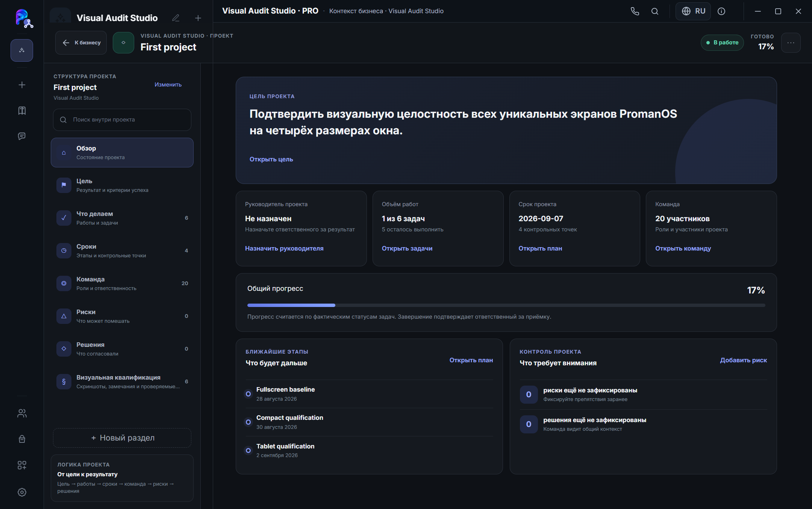Click решения ещё не зафиксированы row
The height and width of the screenshot is (509, 812).
pyautogui.click(x=643, y=424)
